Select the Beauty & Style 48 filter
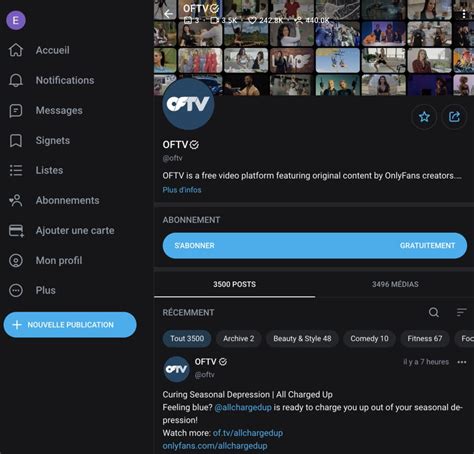474x454 pixels. click(302, 339)
